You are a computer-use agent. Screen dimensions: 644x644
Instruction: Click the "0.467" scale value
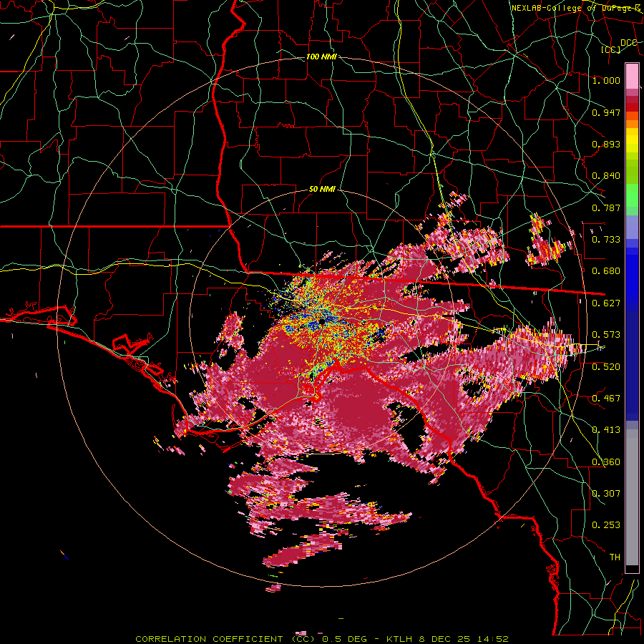pyautogui.click(x=606, y=399)
